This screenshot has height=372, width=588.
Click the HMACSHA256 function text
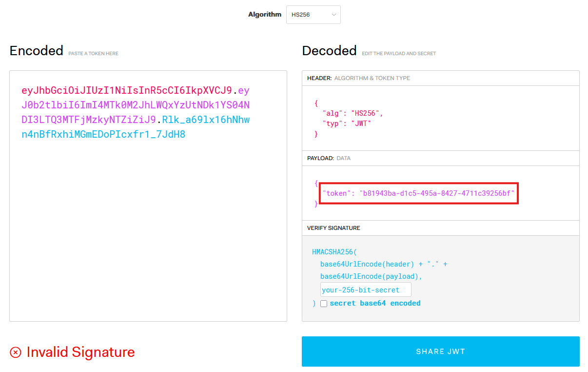[x=334, y=251]
